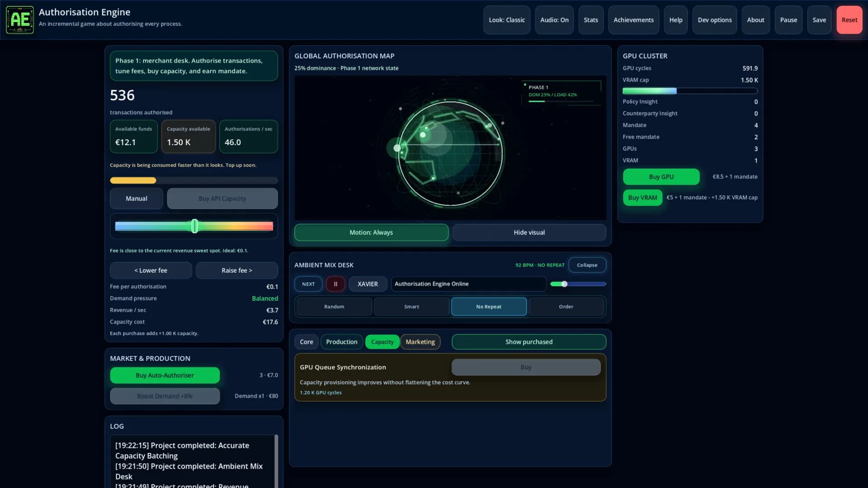Click the XAVIER artist button
This screenshot has height=488, width=868.
(x=368, y=284)
